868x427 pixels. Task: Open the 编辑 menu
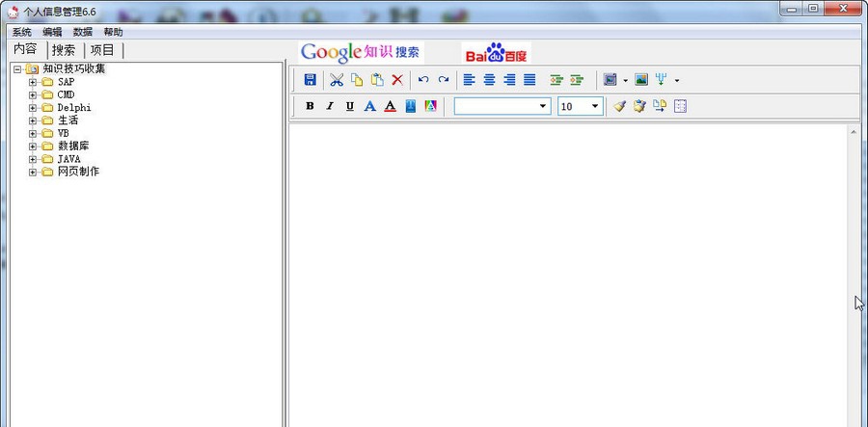coord(52,32)
